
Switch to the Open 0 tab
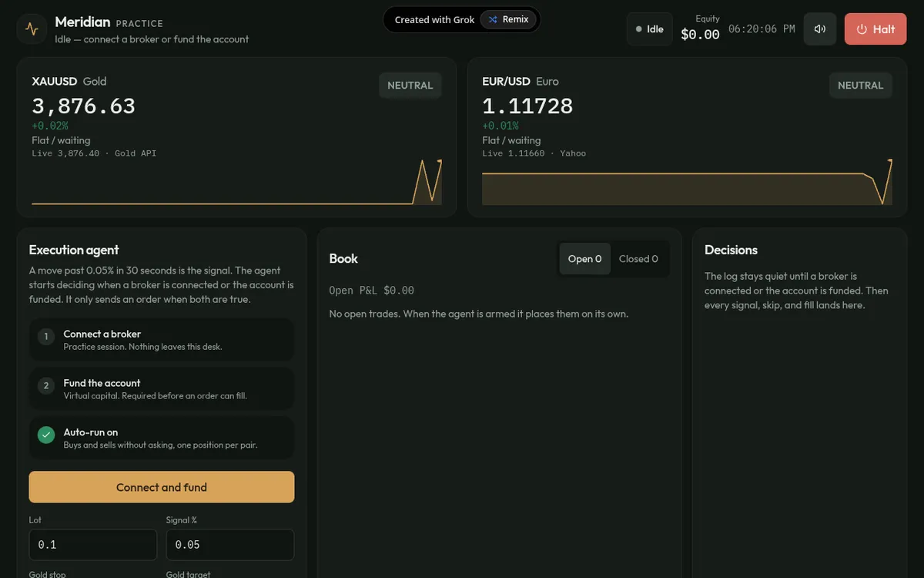pos(585,259)
